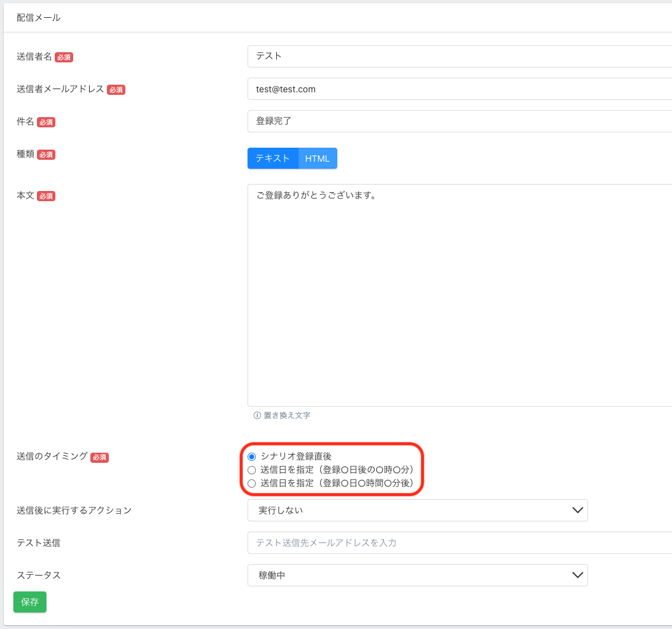Choose 送信日を指定（登録〇日後の〇時〇分） radio button

[251, 470]
